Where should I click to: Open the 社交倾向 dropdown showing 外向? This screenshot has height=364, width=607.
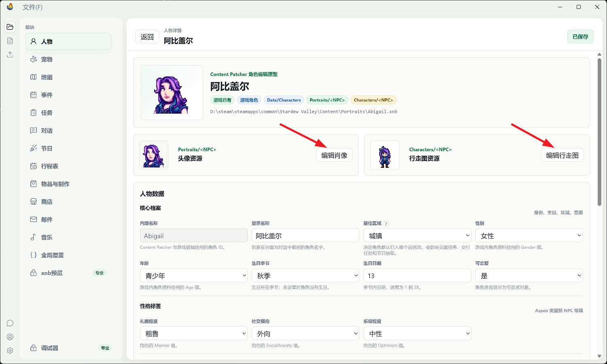(306, 333)
